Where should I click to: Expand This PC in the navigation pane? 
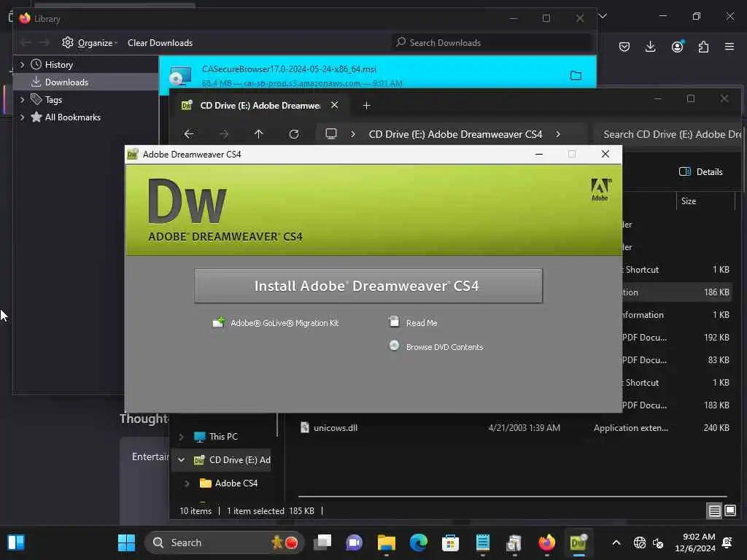[x=181, y=437]
